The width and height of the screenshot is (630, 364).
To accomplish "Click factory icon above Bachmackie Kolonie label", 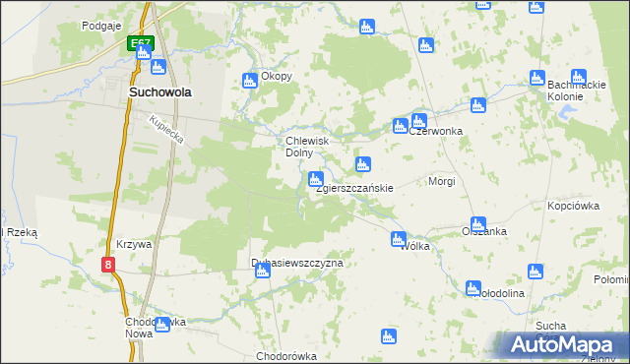I will [579, 77].
